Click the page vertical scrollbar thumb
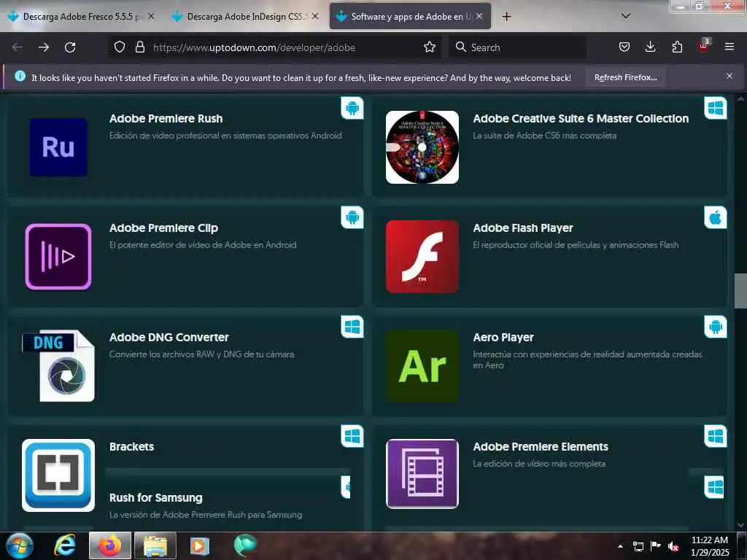This screenshot has width=747, height=560. (740, 291)
